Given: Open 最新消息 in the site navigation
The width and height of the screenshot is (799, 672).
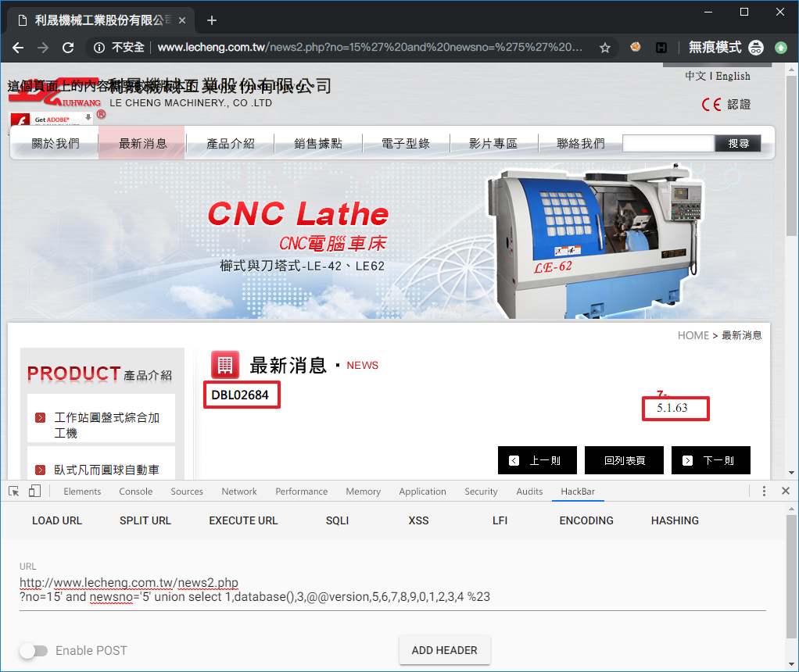Looking at the screenshot, I should pyautogui.click(x=142, y=144).
